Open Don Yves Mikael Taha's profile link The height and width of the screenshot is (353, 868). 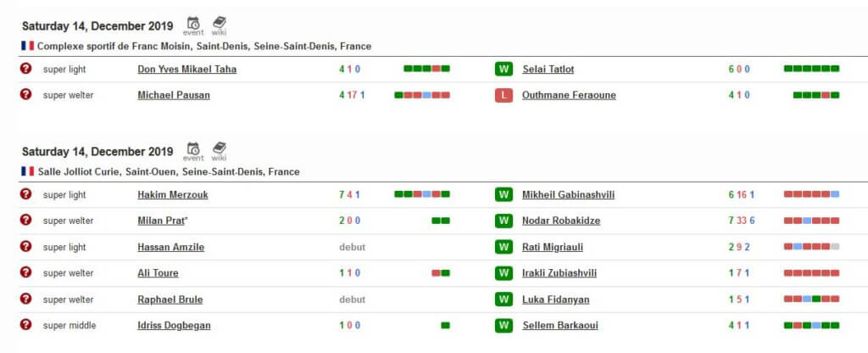[x=187, y=70]
